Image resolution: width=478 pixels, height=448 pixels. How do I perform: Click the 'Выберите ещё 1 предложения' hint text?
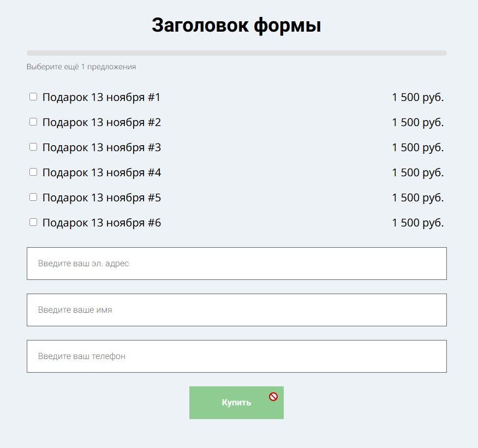[x=81, y=67]
